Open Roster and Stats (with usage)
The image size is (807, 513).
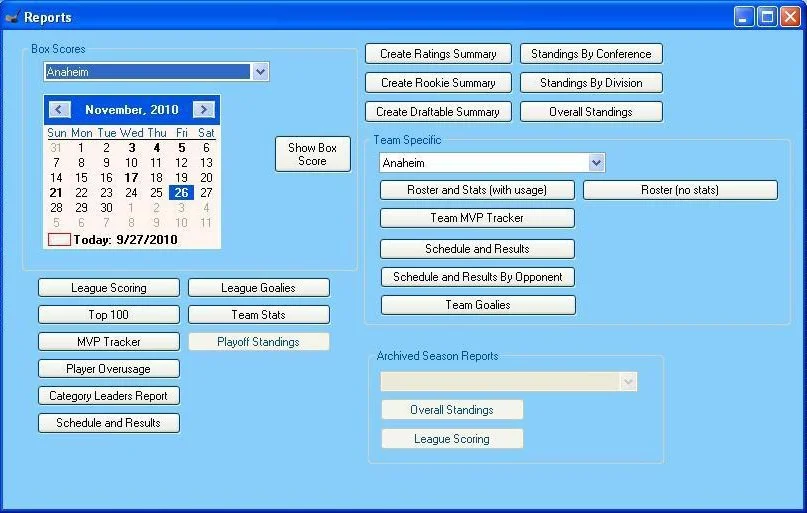pyautogui.click(x=477, y=190)
